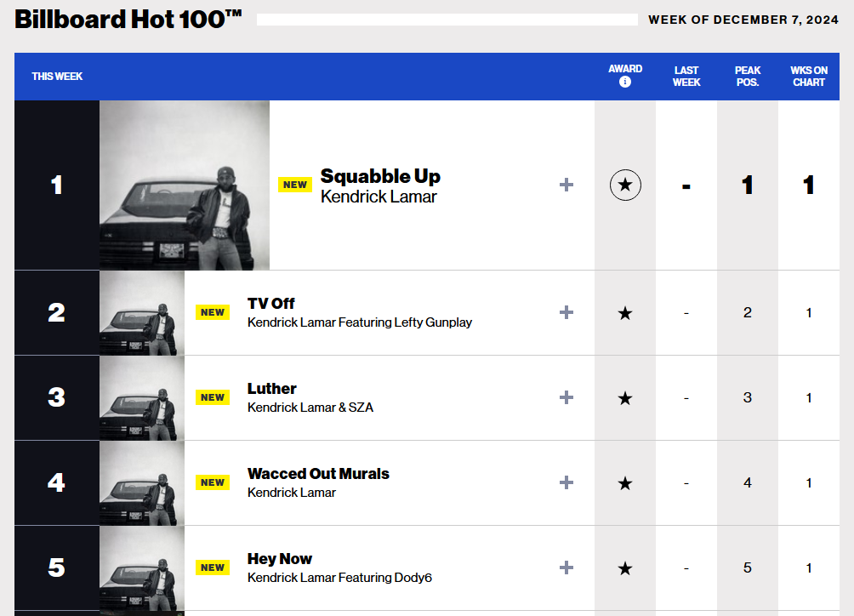854x616 pixels.
Task: Click peak position 3 in Luther row
Action: [747, 397]
